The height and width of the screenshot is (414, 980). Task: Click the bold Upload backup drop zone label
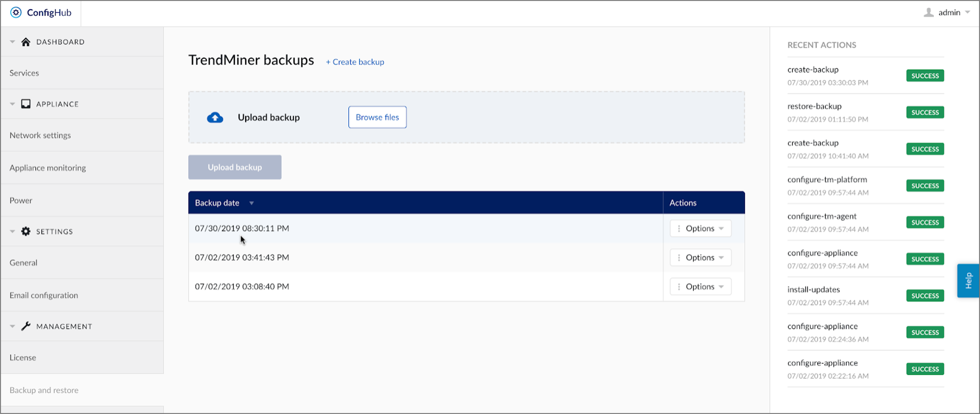pos(269,117)
